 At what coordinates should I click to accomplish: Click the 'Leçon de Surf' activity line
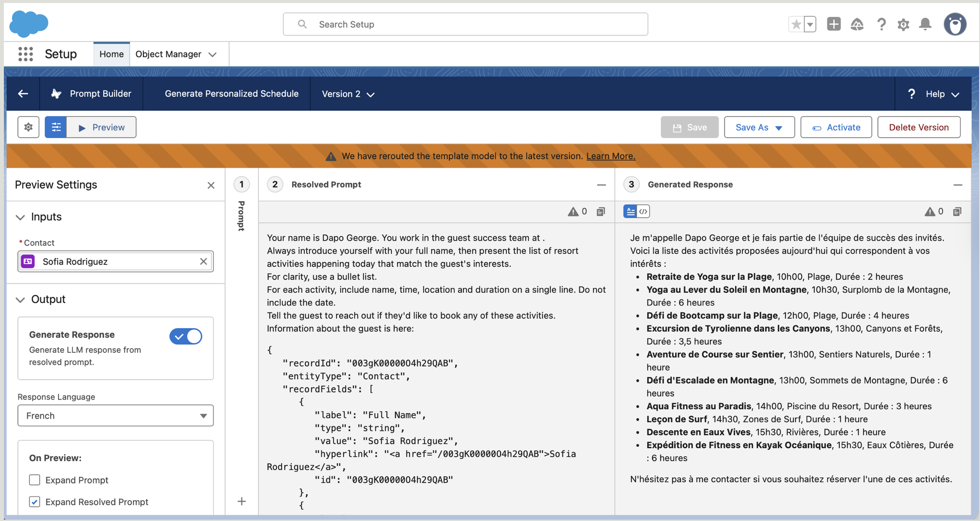coord(757,419)
